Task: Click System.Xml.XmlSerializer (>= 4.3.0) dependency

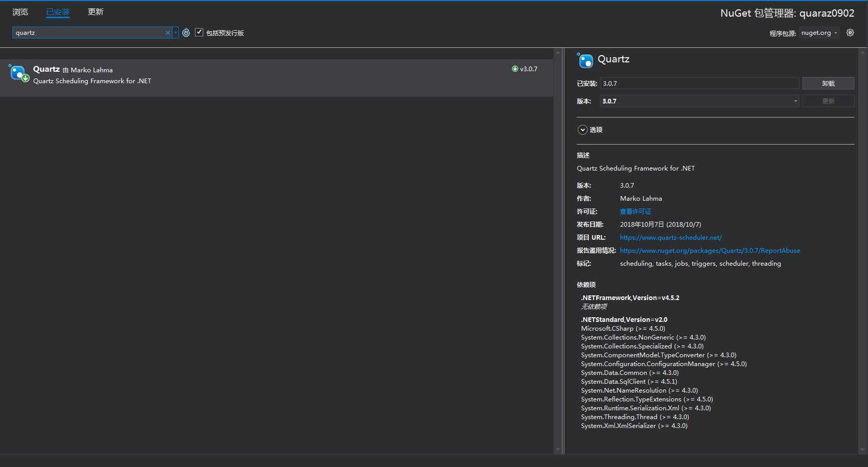Action: 634,426
